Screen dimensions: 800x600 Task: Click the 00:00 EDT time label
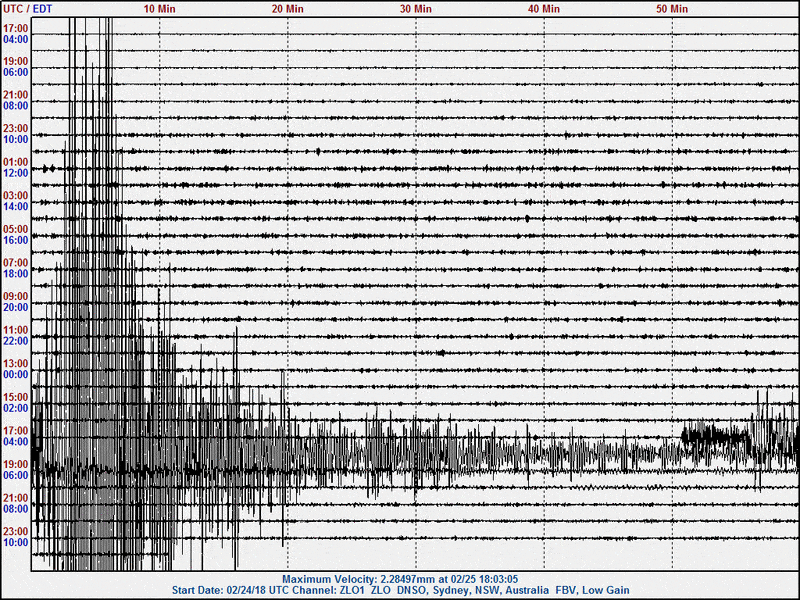(x=16, y=374)
